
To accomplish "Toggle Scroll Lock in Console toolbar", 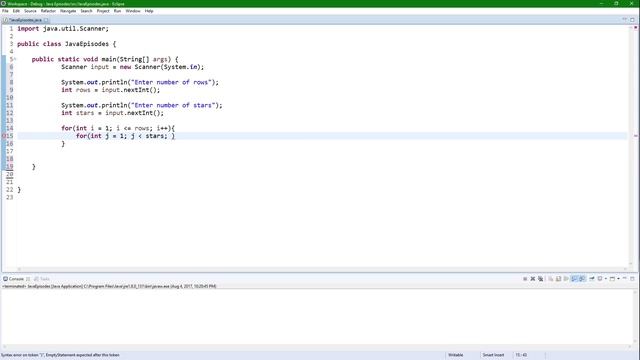I will [x=558, y=279].
